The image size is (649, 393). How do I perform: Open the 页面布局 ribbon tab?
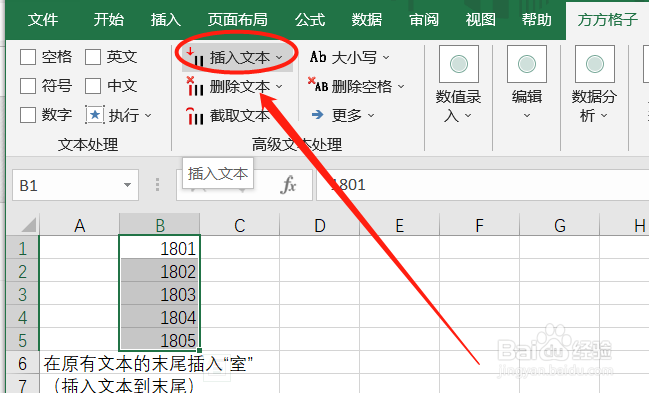(238, 19)
